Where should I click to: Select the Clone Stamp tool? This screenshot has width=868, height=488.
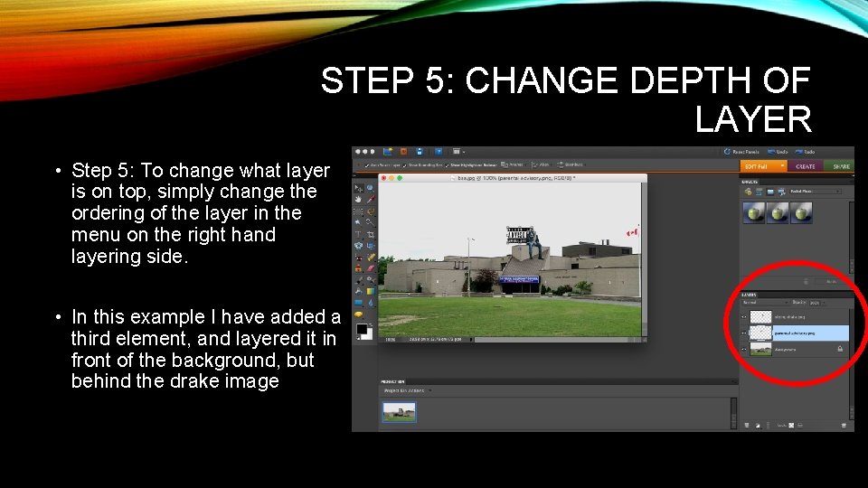[x=358, y=268]
